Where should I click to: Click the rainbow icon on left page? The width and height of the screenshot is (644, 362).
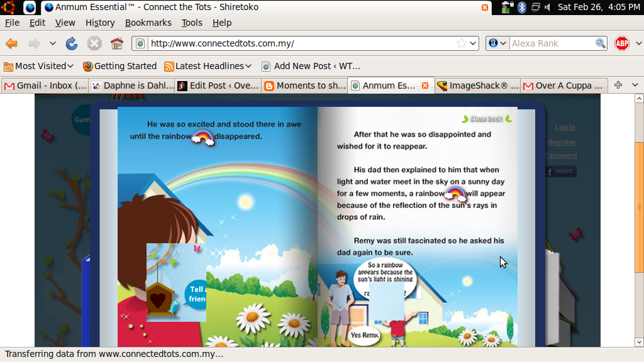point(203,137)
